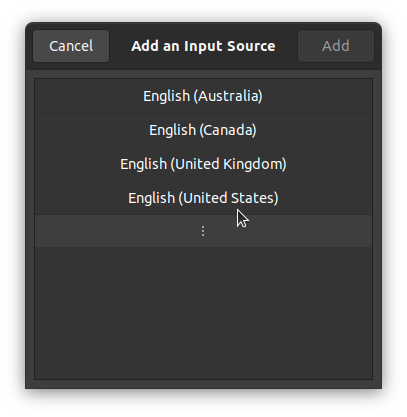
Task: Click the Add an Input Source title
Action: point(203,46)
